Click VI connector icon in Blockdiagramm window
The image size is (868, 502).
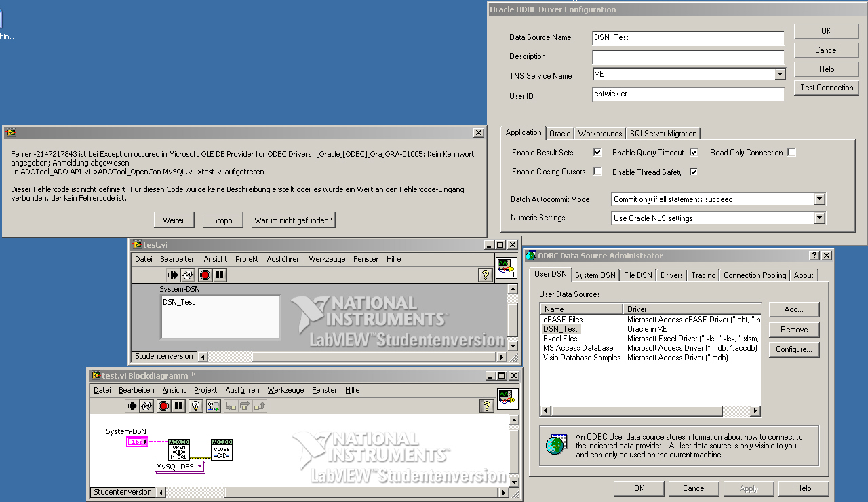(507, 399)
